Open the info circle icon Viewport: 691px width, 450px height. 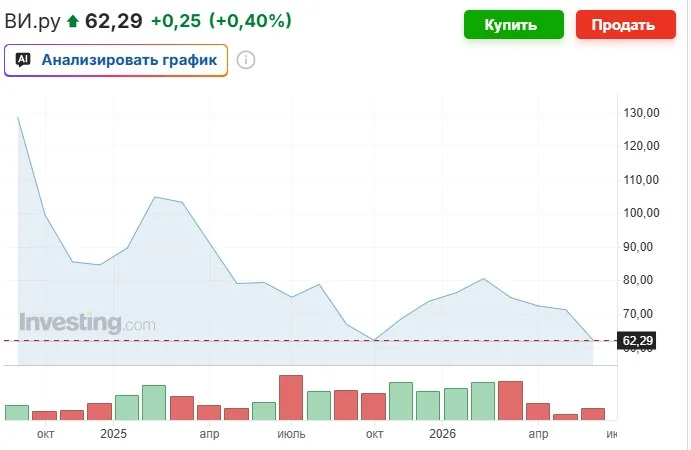coord(246,60)
